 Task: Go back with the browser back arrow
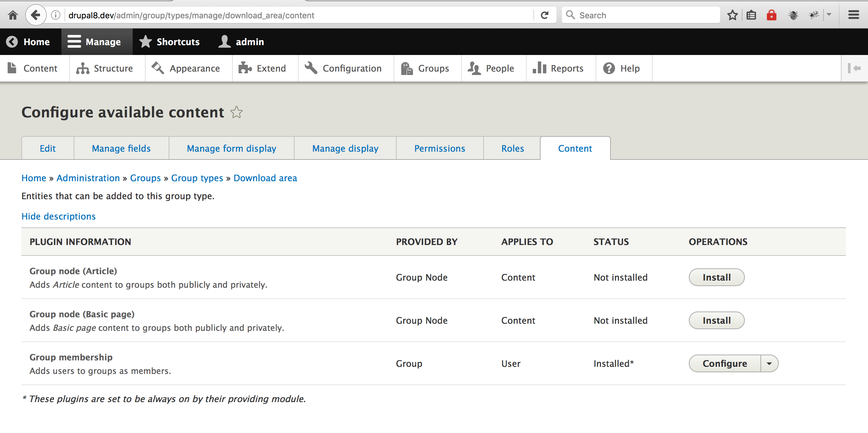point(36,15)
